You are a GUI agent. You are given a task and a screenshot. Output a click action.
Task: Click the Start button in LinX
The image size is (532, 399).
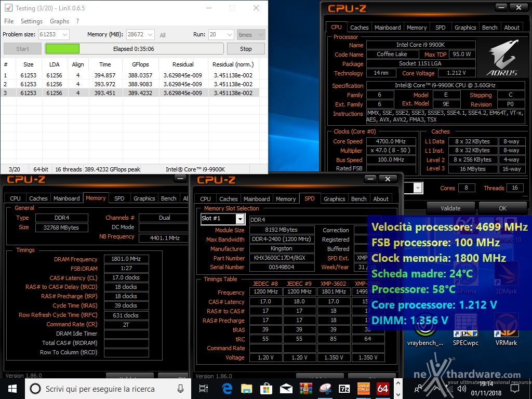click(22, 49)
